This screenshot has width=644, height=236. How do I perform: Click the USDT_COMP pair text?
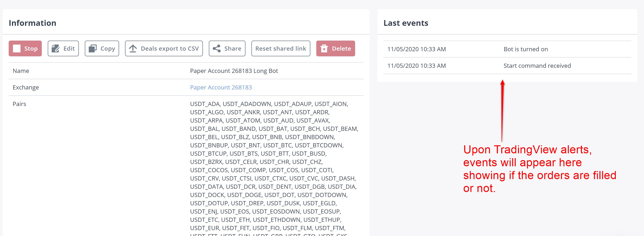click(x=247, y=170)
